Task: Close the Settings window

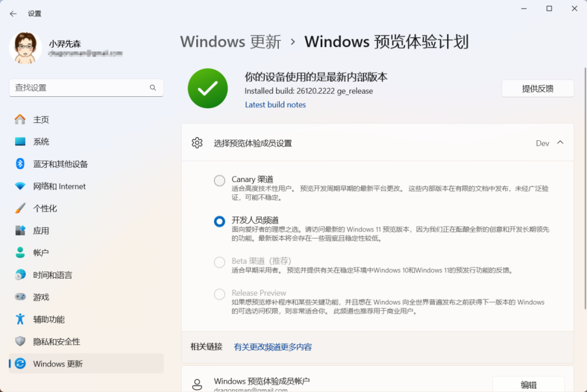Action: [574, 9]
